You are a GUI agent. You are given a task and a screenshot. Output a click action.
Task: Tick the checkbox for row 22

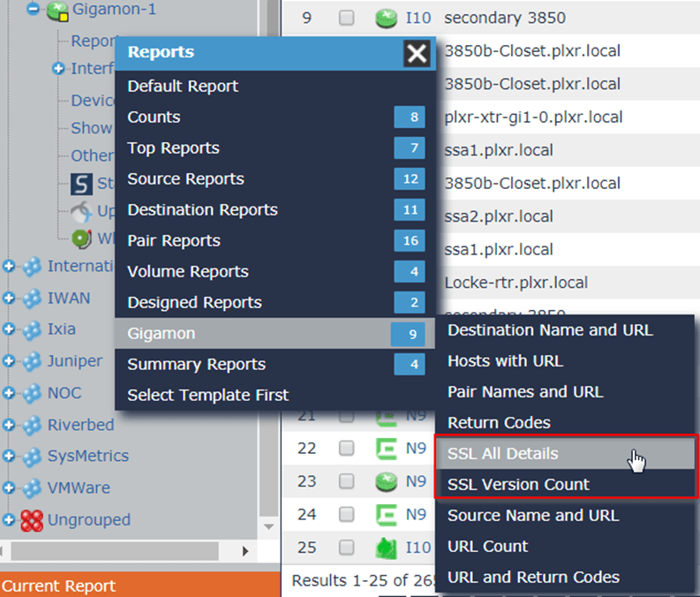coord(346,448)
